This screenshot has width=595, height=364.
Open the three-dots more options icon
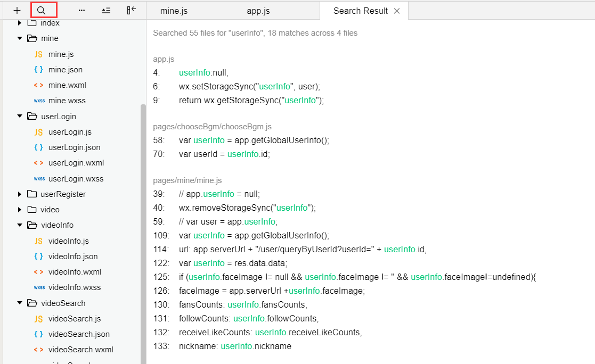coord(81,11)
